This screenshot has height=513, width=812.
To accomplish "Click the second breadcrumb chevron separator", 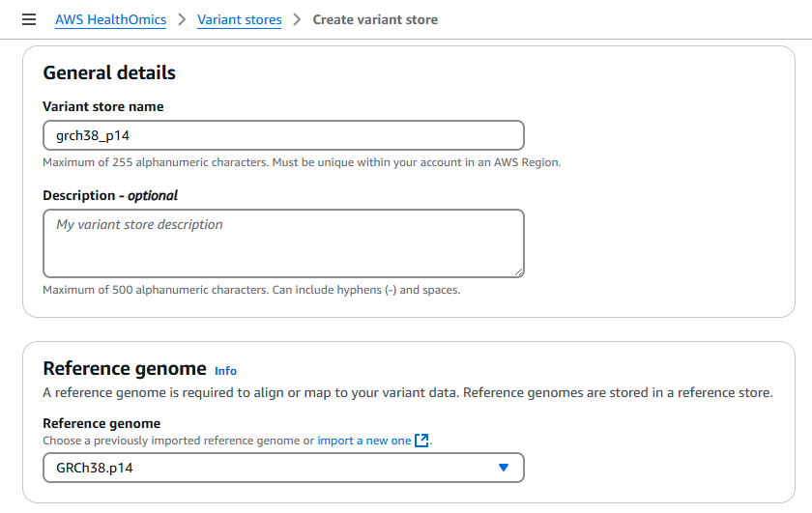I will (297, 19).
